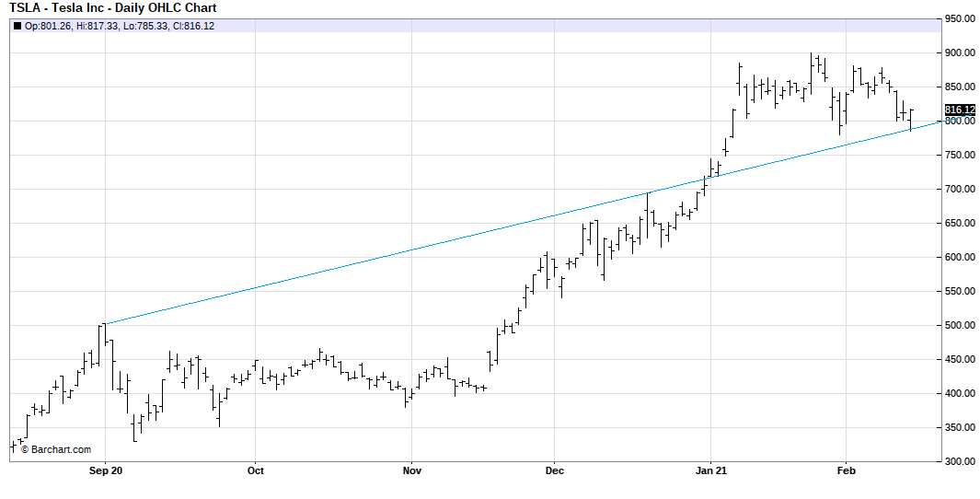Click the 816.12 current price tag

coord(960,110)
